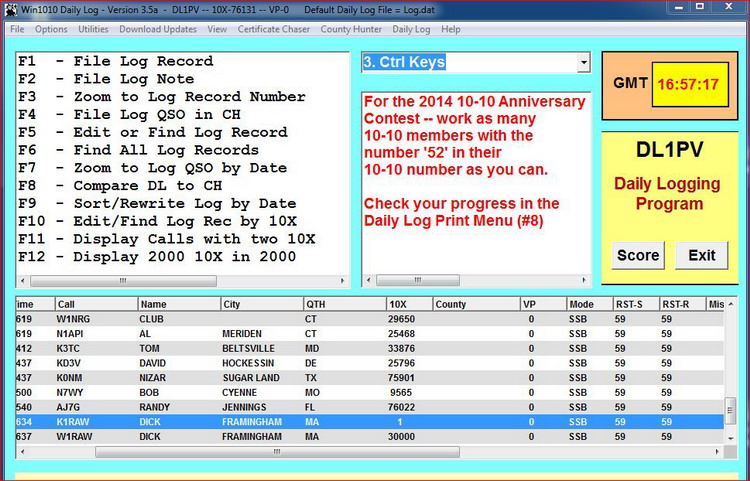Screen dimensions: 750x481
Task: Open the File menu
Action: click(17, 29)
